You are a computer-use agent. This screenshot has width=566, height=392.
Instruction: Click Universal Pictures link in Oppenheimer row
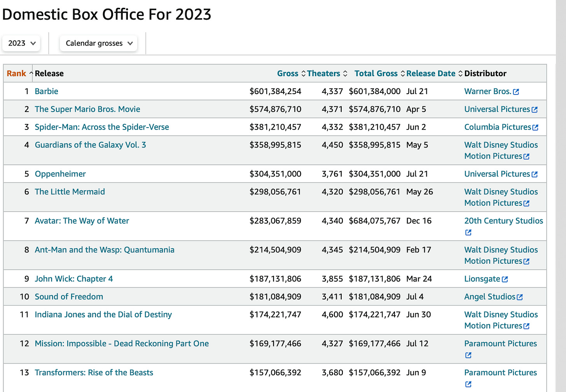(x=497, y=174)
